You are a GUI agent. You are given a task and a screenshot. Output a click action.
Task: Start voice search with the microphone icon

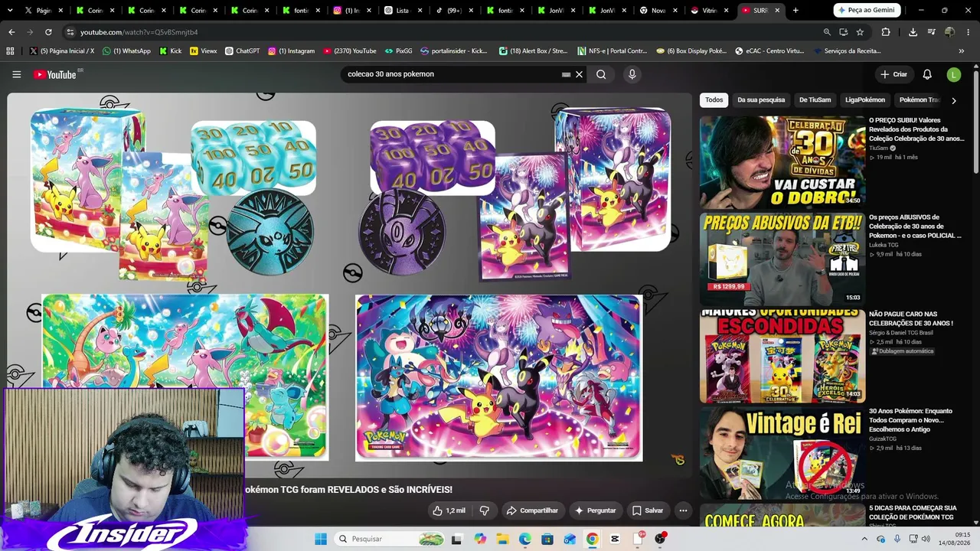coord(632,74)
